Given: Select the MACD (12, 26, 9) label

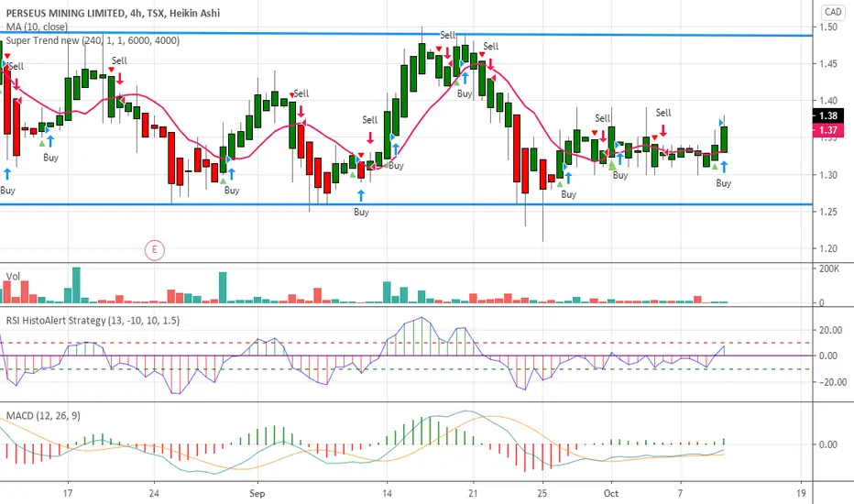Looking at the screenshot, I should pyautogui.click(x=43, y=416).
